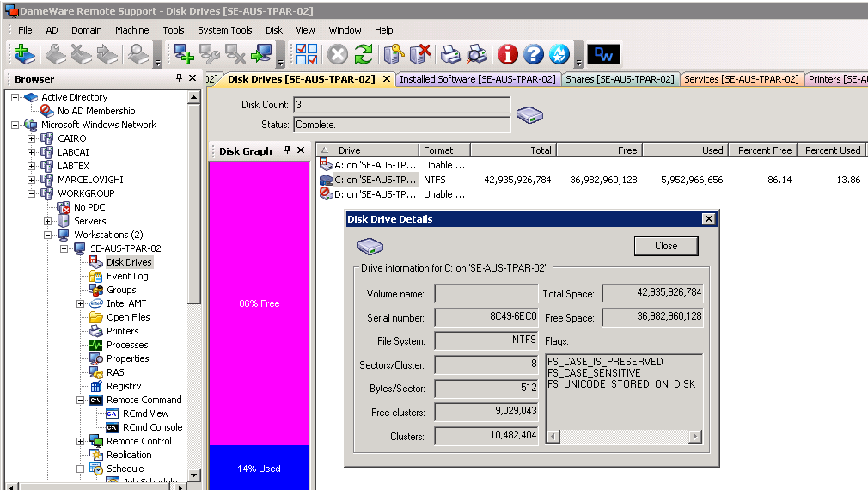Click the greyed-out arrow domain icon
Image resolution: width=868 pixels, height=490 pixels.
(x=107, y=53)
